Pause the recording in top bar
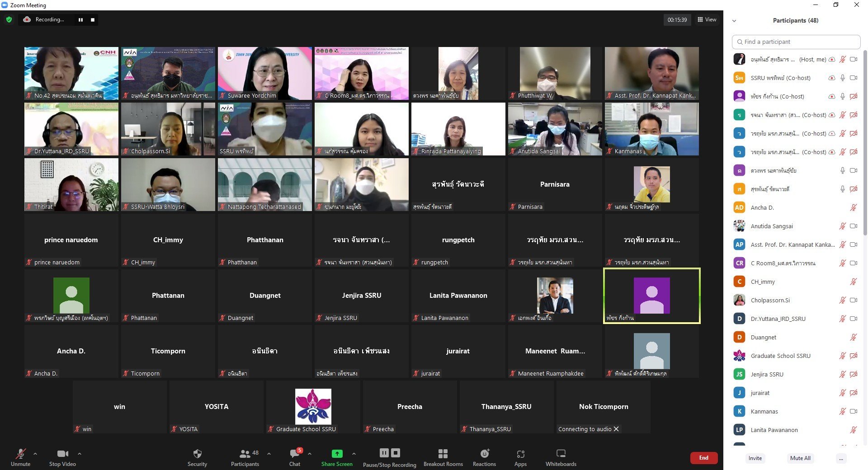868x470 pixels. coord(81,19)
